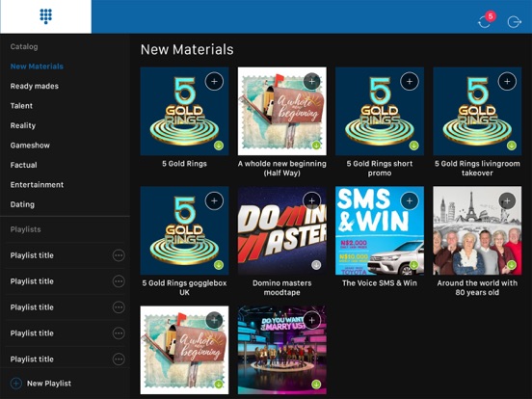Click the '5 Gold Rings gogglebox UK' title
This screenshot has height=399, width=532.
click(x=185, y=287)
